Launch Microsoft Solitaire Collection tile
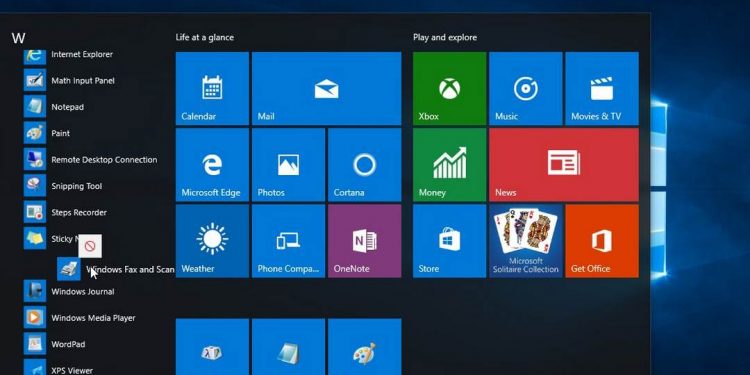The image size is (750, 375). [526, 241]
